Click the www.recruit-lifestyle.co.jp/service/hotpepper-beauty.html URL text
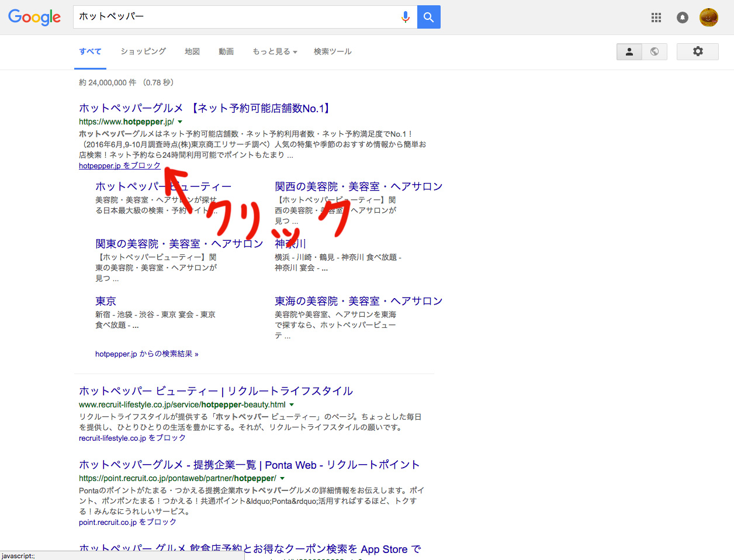Image resolution: width=734 pixels, height=560 pixels. (x=182, y=405)
